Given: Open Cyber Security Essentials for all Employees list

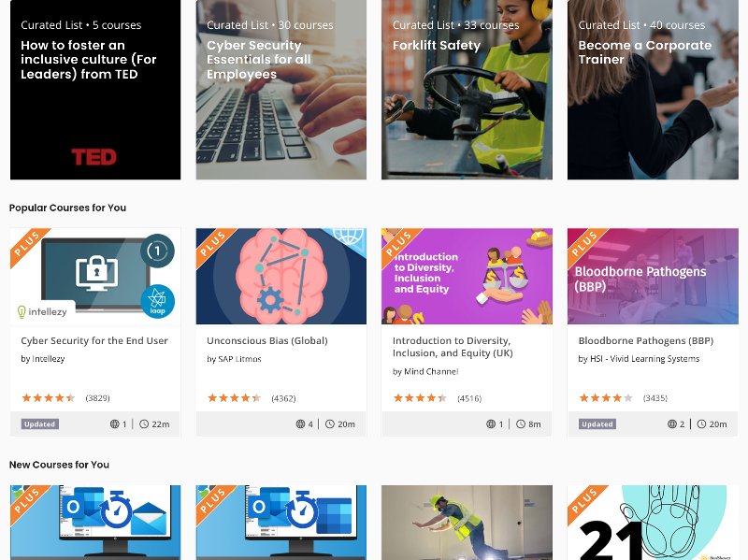Looking at the screenshot, I should point(281,90).
